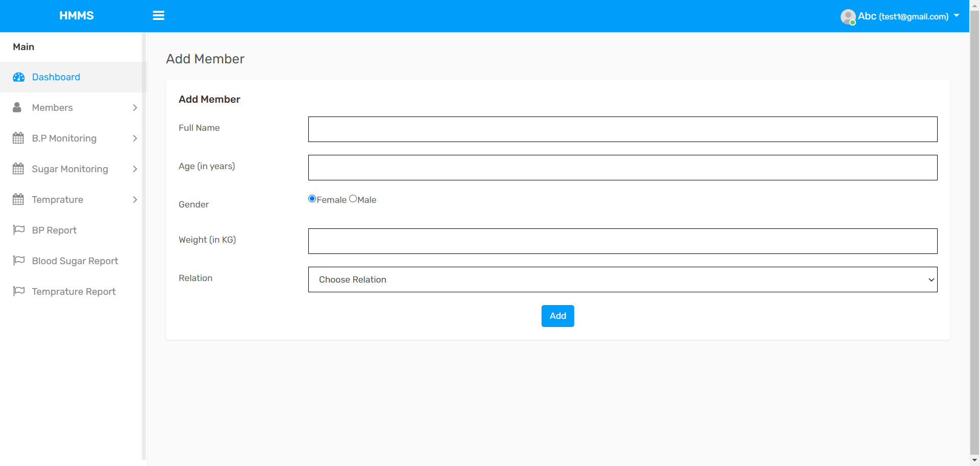Click the Temprature calendar icon
This screenshot has width=980, height=466.
pos(18,199)
